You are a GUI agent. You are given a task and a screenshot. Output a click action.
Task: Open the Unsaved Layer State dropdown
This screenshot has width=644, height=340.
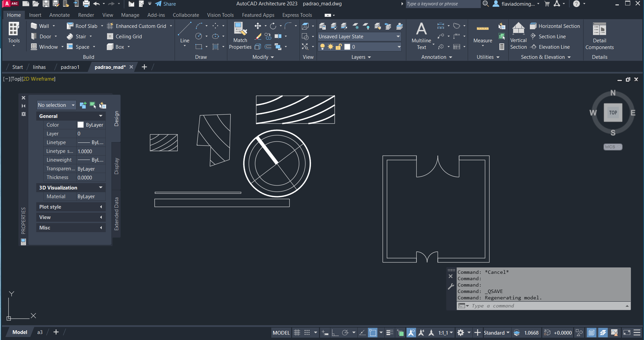tap(359, 37)
